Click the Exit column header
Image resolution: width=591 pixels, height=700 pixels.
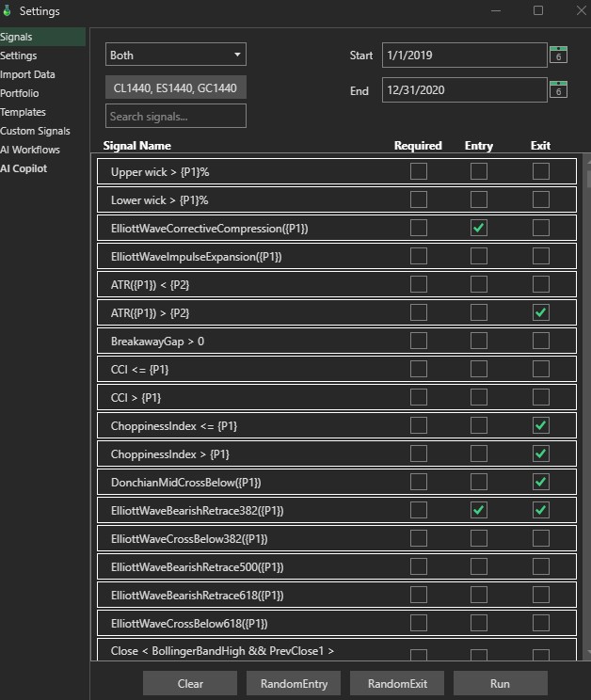click(x=540, y=146)
